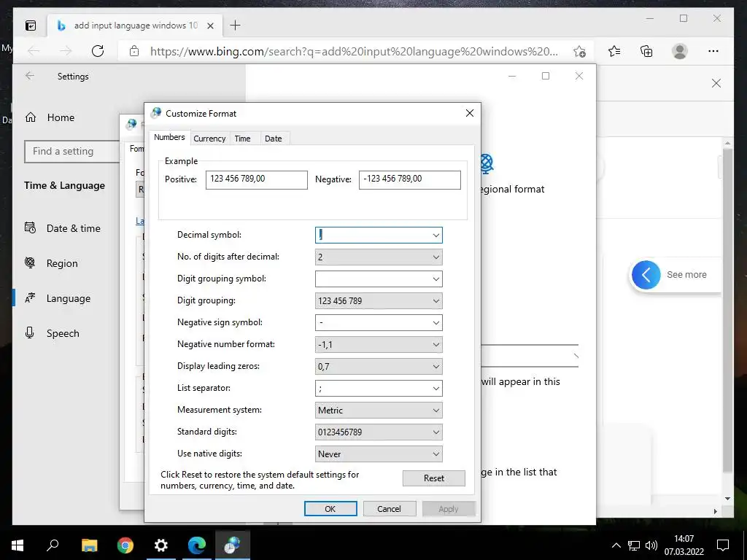The image size is (747, 560).
Task: Click the Negative example field
Action: tap(410, 179)
